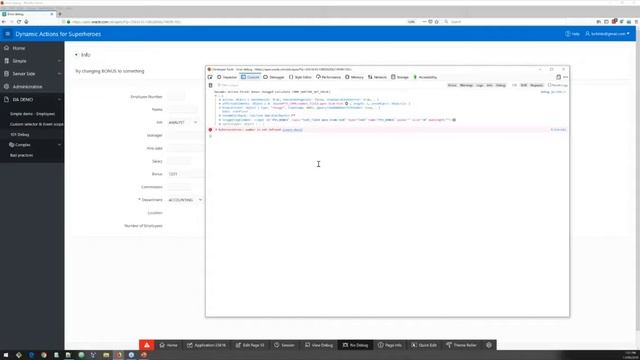
Task: Click red error circle icon in console row
Action: (x=211, y=130)
